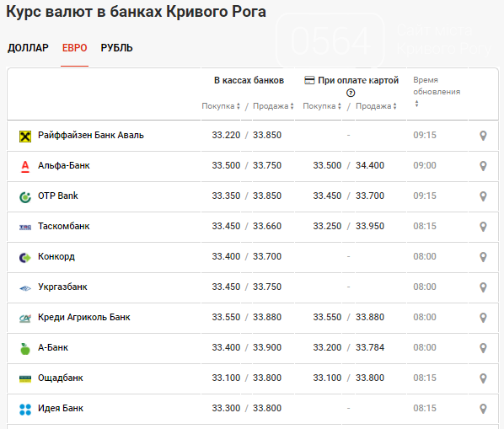Open Альфа-Банк bank name link

[x=64, y=165]
